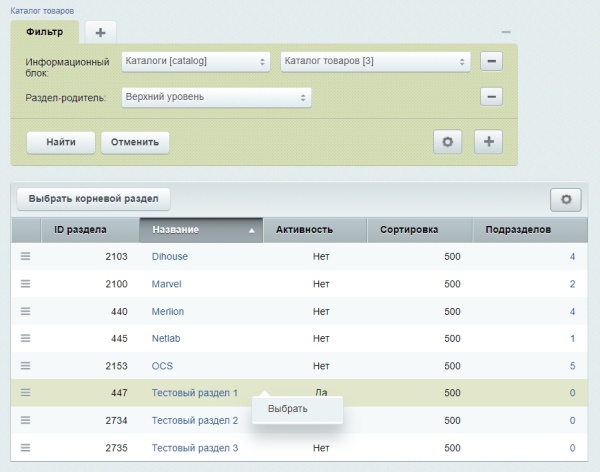Open the Marvel section link
This screenshot has height=472, width=600.
coord(166,284)
